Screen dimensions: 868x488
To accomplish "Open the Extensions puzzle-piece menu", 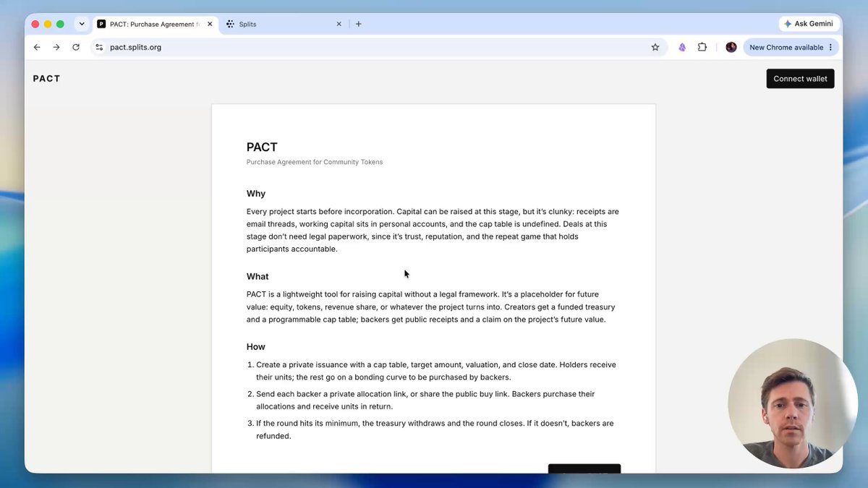I will [x=702, y=47].
